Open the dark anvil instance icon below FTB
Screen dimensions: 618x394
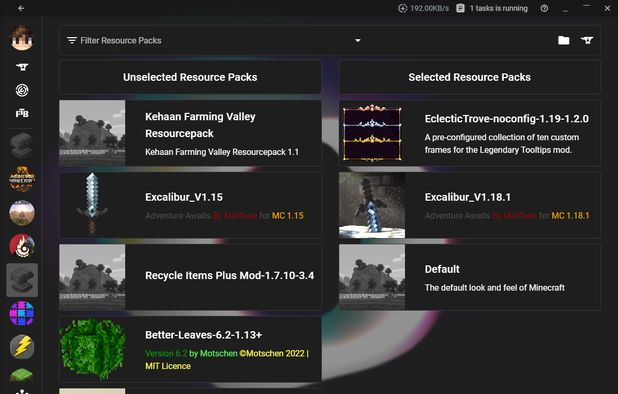tap(22, 145)
